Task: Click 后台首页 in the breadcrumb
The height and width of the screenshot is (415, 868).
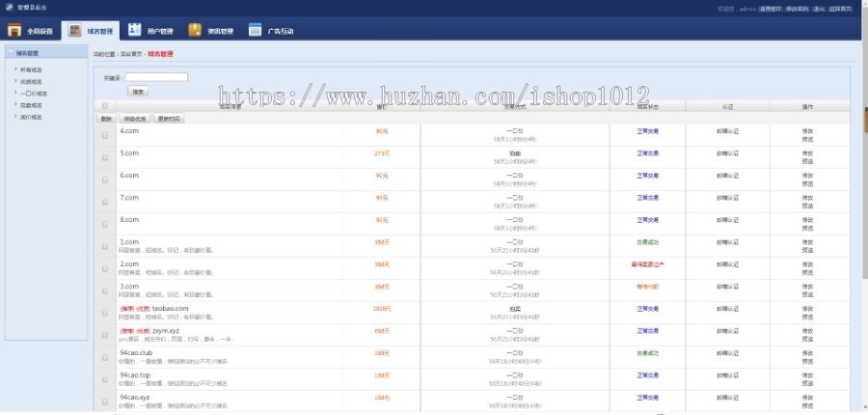Action: (131, 54)
